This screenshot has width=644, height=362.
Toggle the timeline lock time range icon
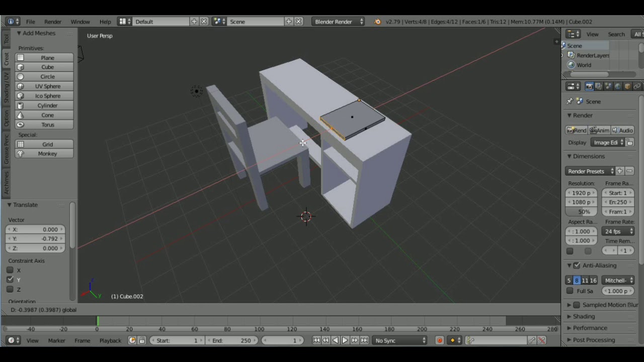click(x=142, y=340)
